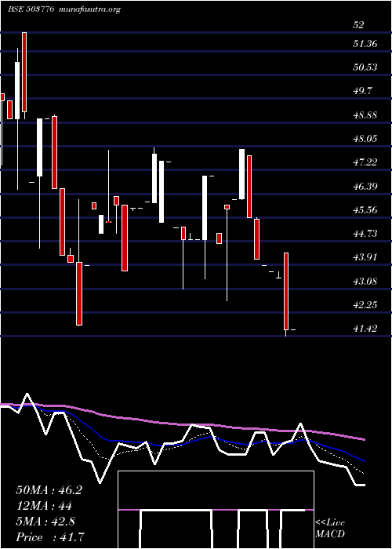392x549 pixels.
Task: Select the 43.08 price axis label
Action: pyautogui.click(x=365, y=281)
